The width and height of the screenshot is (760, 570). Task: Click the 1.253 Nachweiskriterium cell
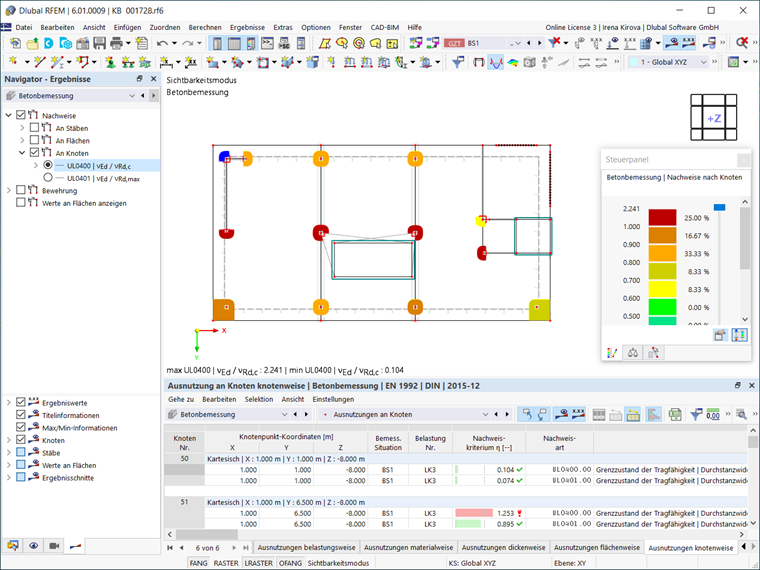point(489,513)
